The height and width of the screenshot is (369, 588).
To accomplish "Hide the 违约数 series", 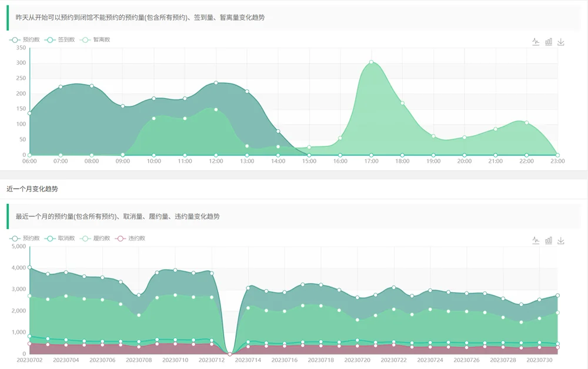I will coord(130,238).
